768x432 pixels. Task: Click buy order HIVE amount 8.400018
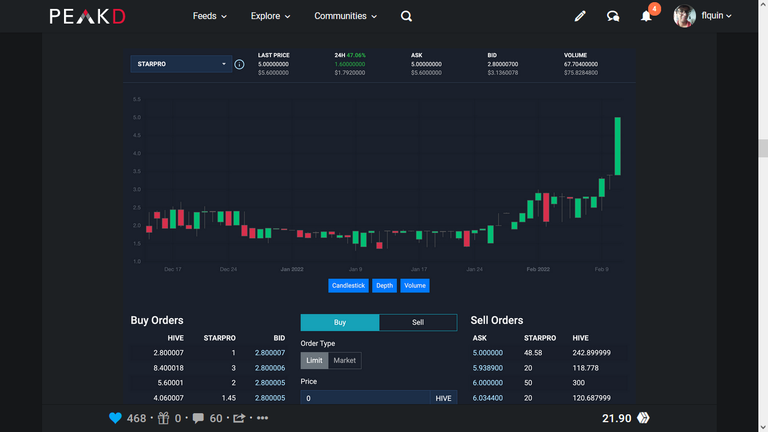point(168,368)
